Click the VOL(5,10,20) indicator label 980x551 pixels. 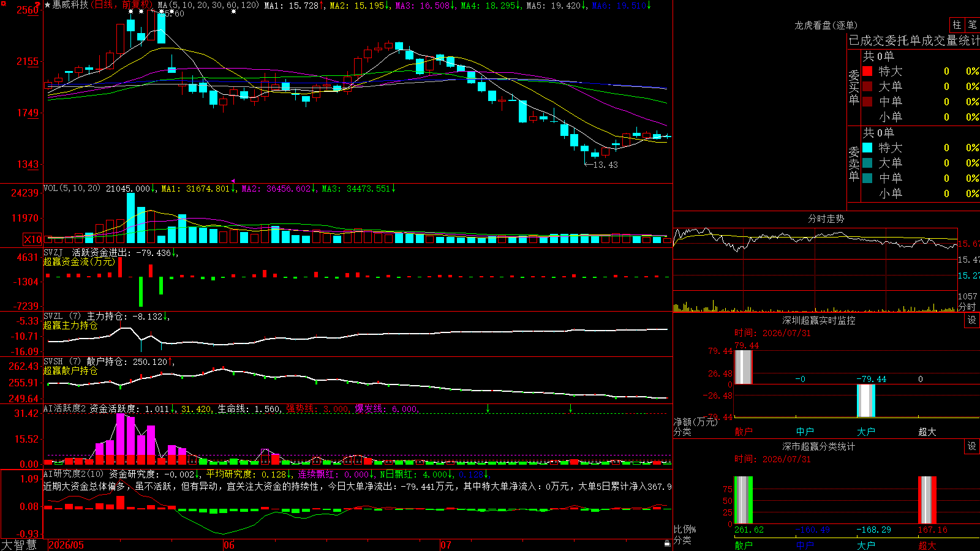pyautogui.click(x=72, y=189)
